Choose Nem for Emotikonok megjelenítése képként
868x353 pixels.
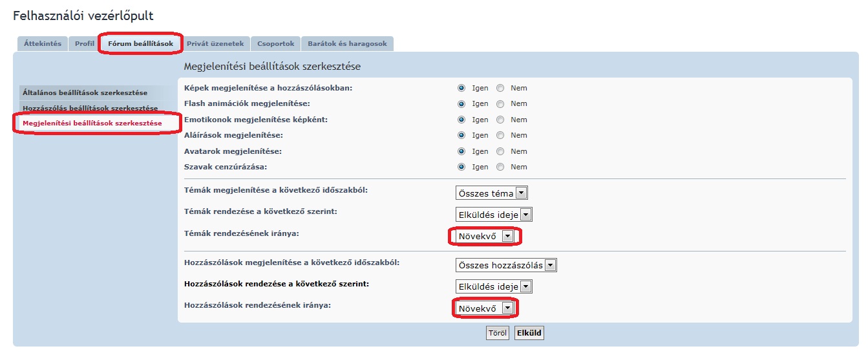point(500,120)
